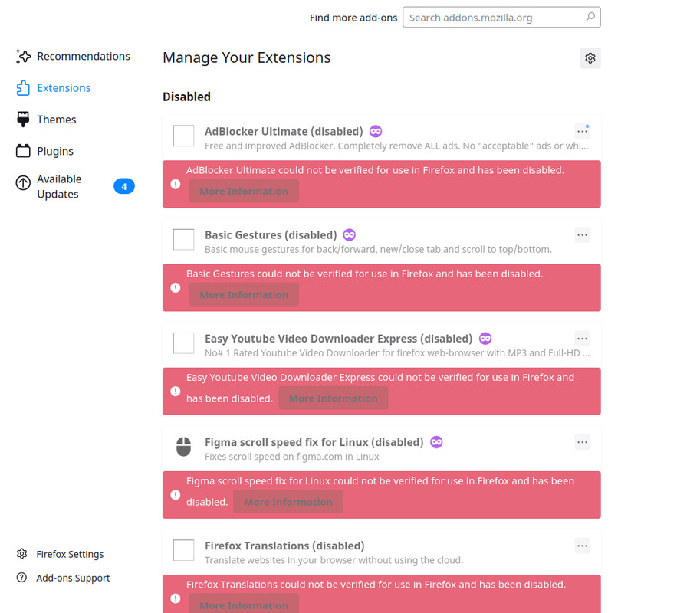Open Firefox Translations more options menu
This screenshot has height=613, width=700.
[x=582, y=546]
